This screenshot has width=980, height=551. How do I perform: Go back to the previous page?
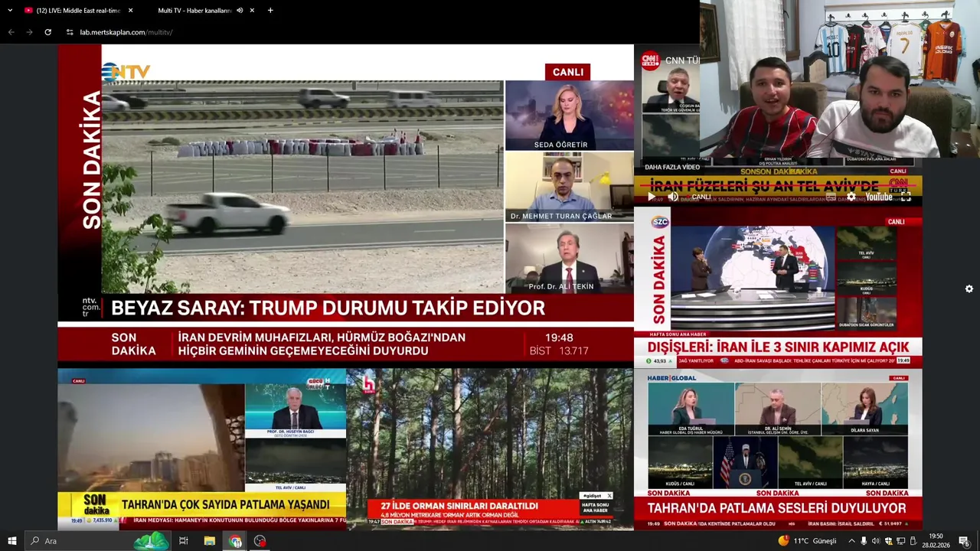click(x=11, y=32)
